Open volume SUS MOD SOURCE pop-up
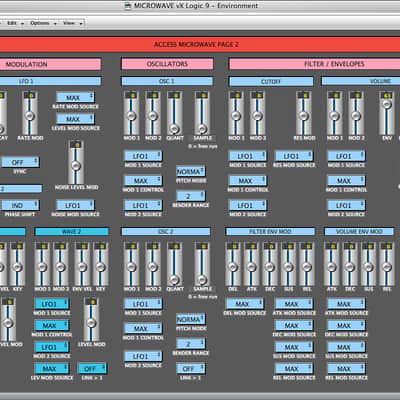The height and width of the screenshot is (400, 400). point(346,347)
